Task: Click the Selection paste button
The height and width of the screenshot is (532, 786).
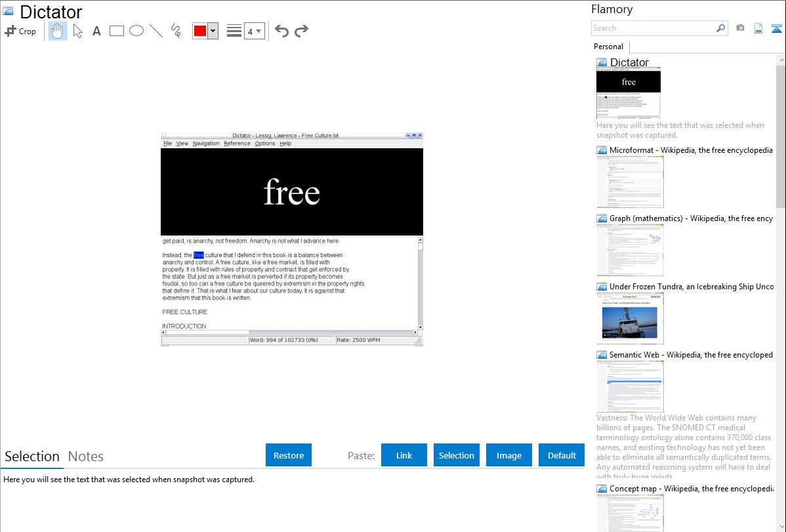Action: pos(456,455)
